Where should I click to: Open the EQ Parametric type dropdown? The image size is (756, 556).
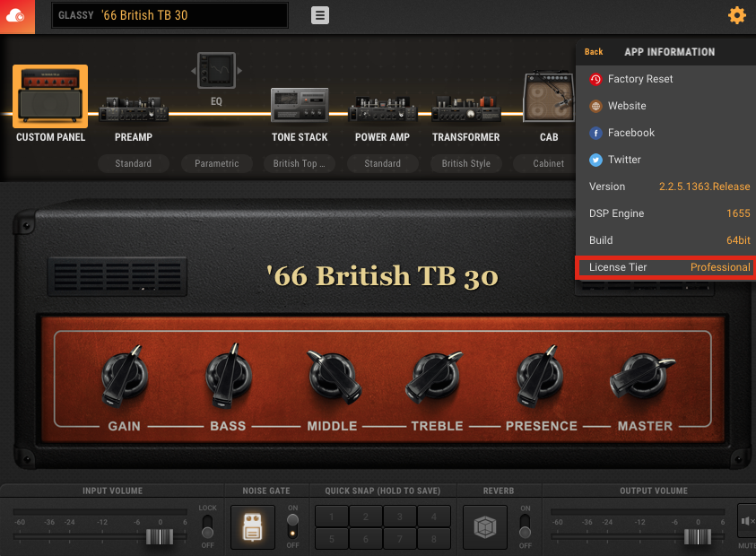pyautogui.click(x=216, y=163)
